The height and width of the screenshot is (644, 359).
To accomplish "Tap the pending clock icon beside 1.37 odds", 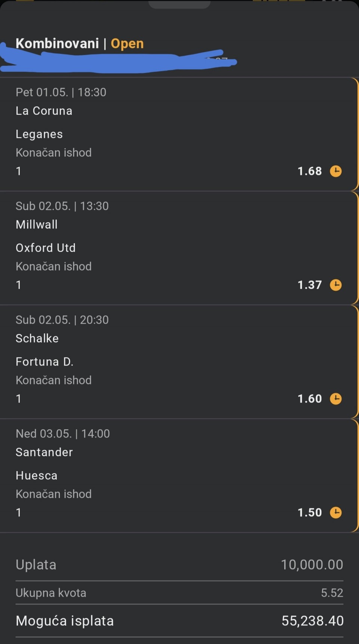I will pyautogui.click(x=335, y=285).
